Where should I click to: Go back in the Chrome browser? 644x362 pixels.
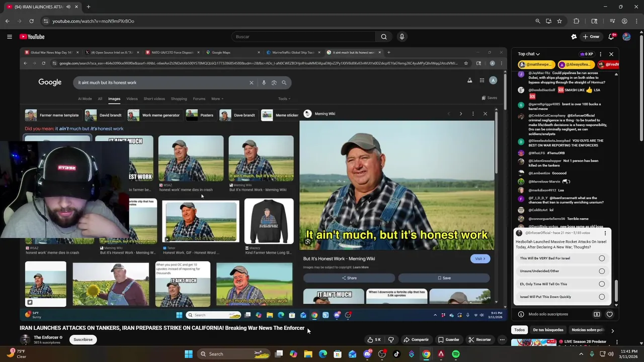(x=7, y=21)
